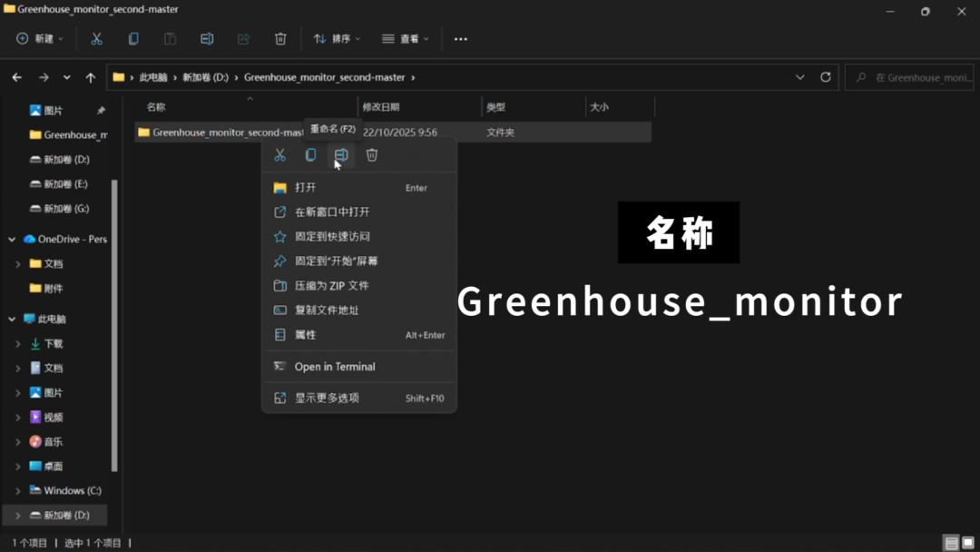Screen dimensions: 980x552
Task: Select 压缩为 ZIP 文件 menu entry
Action: [x=331, y=286]
